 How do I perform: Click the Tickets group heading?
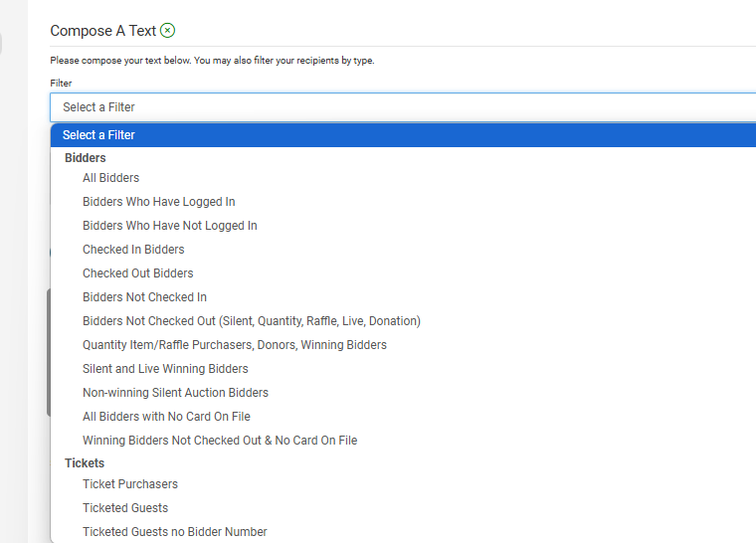pos(85,463)
